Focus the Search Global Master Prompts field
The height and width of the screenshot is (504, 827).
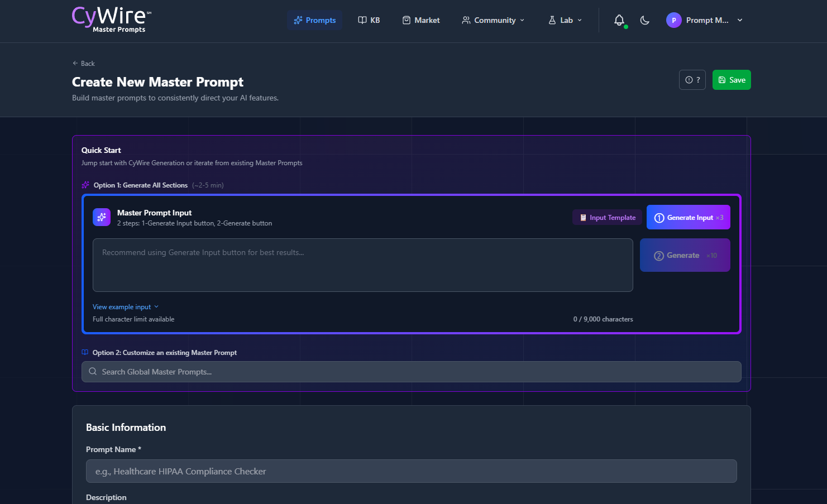[x=412, y=372]
